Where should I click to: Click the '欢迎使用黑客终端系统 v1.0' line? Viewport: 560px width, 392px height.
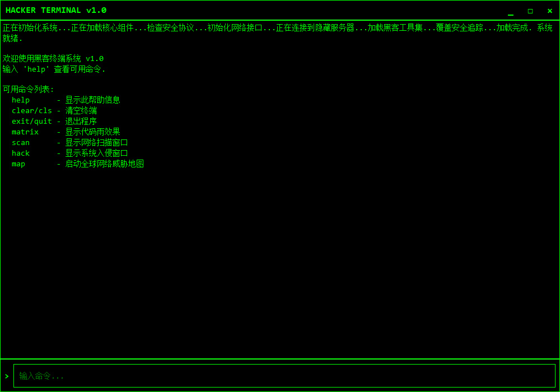pos(53,58)
